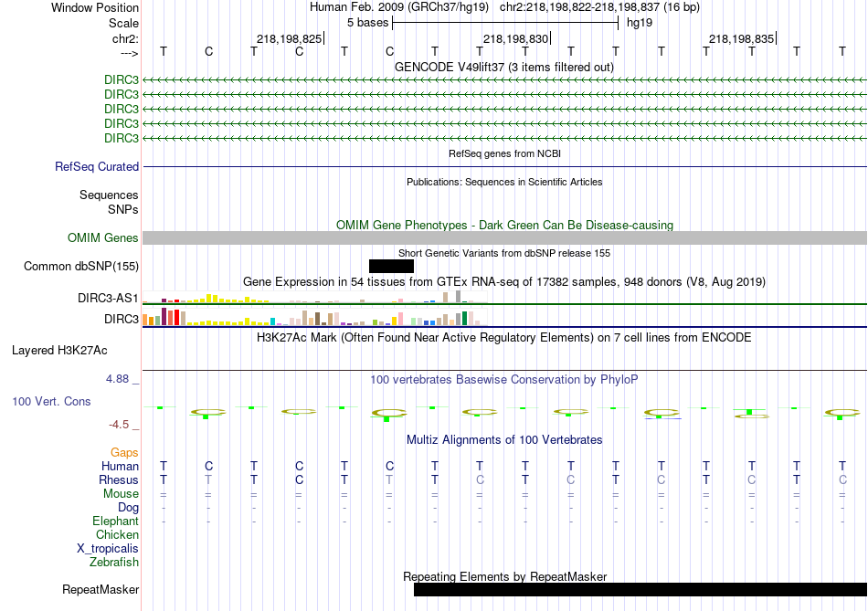The height and width of the screenshot is (611, 868).
Task: Click the Dog alignment row label
Action: click(x=128, y=508)
